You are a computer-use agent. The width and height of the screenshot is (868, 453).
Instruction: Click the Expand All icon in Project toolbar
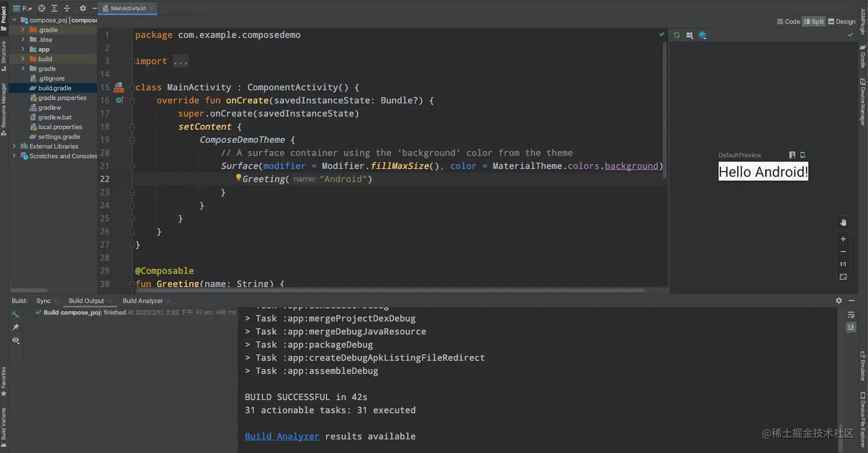(55, 9)
